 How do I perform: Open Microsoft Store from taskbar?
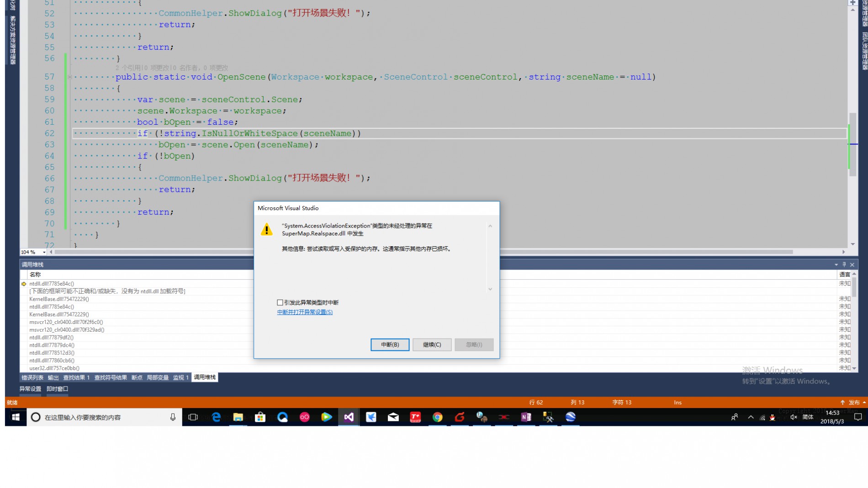(x=260, y=417)
